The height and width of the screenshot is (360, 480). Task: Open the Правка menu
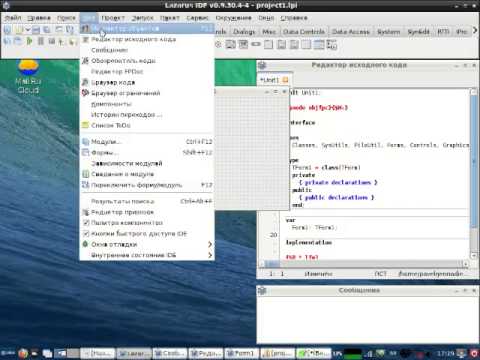[x=39, y=18]
